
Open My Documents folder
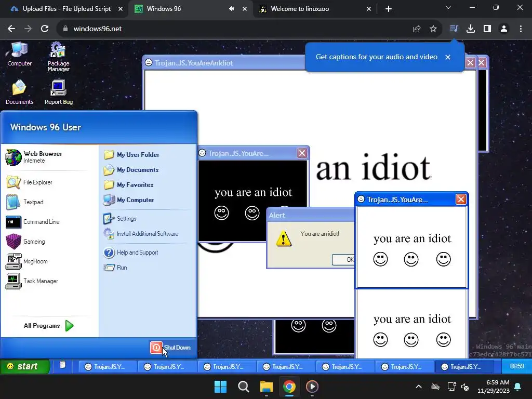coord(131,170)
